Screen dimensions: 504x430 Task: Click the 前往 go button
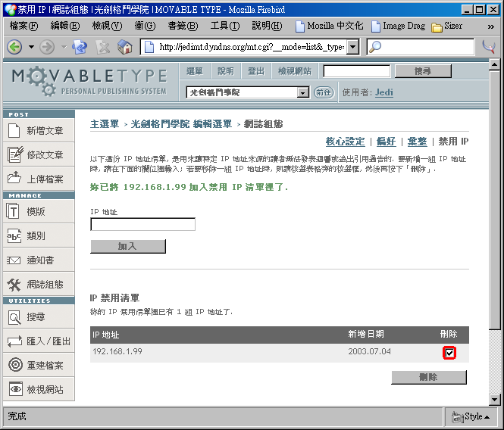324,93
